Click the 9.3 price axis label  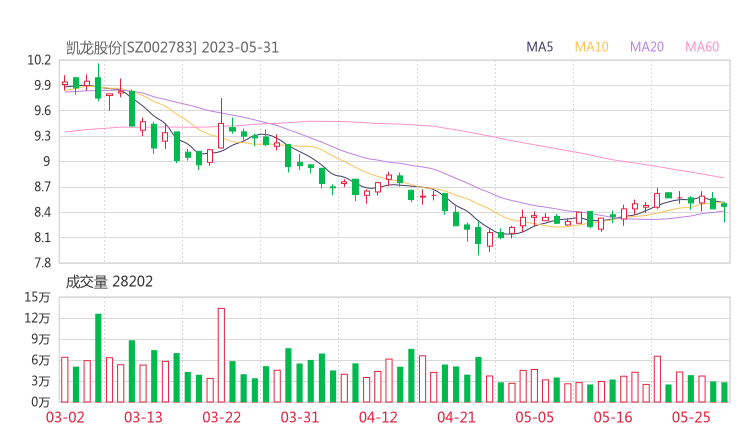tap(42, 136)
